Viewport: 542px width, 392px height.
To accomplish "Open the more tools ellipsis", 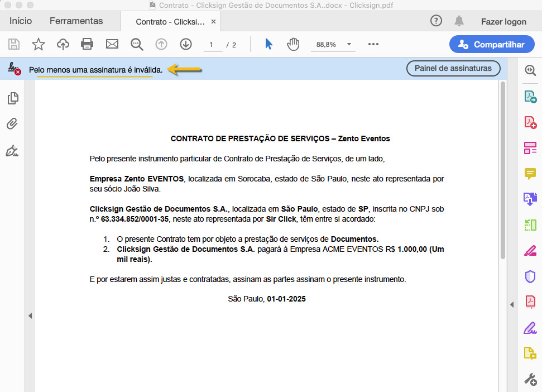I will coord(373,44).
